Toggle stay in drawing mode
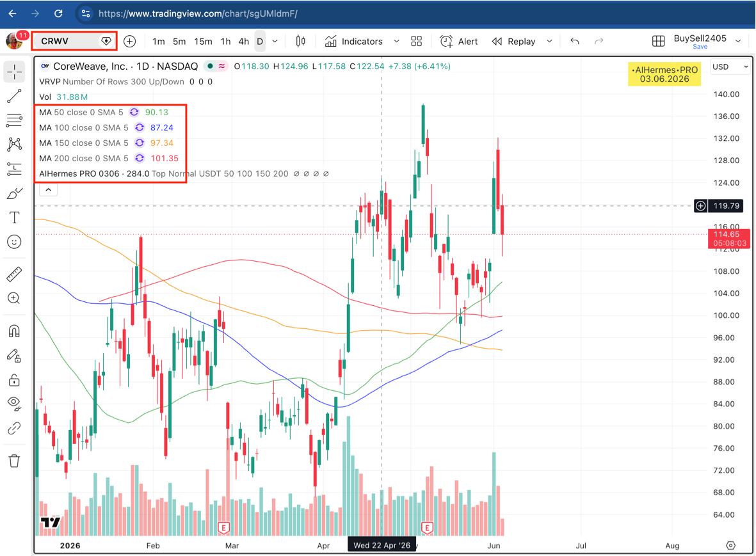This screenshot has height=556, width=756. pos(14,356)
